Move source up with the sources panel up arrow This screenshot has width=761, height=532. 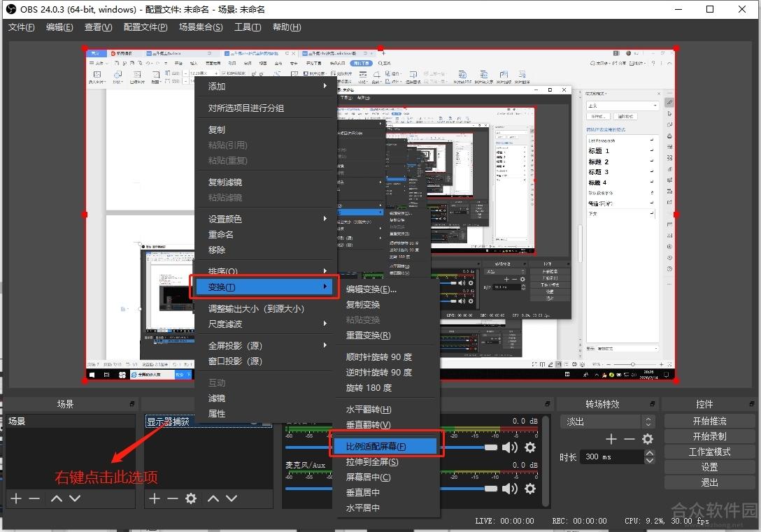tap(213, 498)
